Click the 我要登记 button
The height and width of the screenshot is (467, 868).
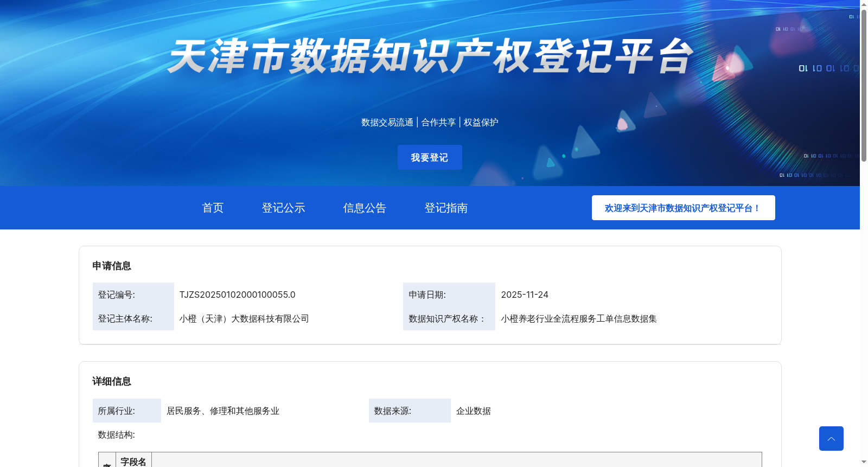[430, 157]
